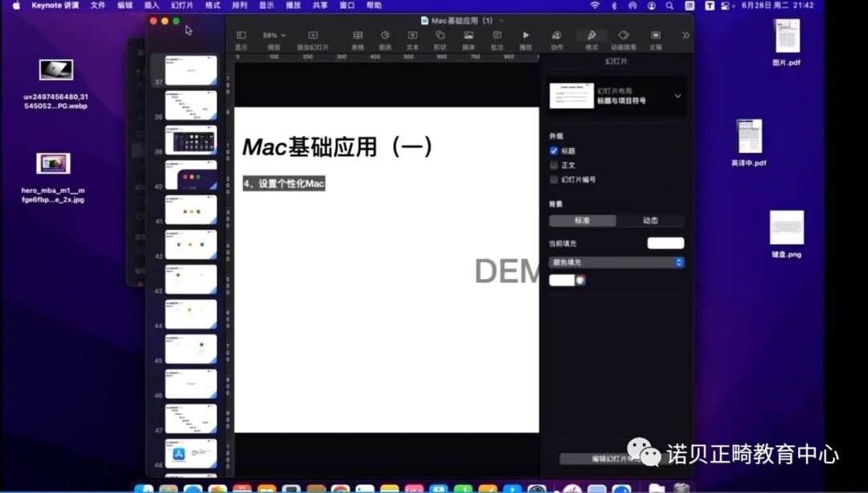Select slide thumbnail 48
Viewport: 868px width, 493px height.
click(191, 454)
